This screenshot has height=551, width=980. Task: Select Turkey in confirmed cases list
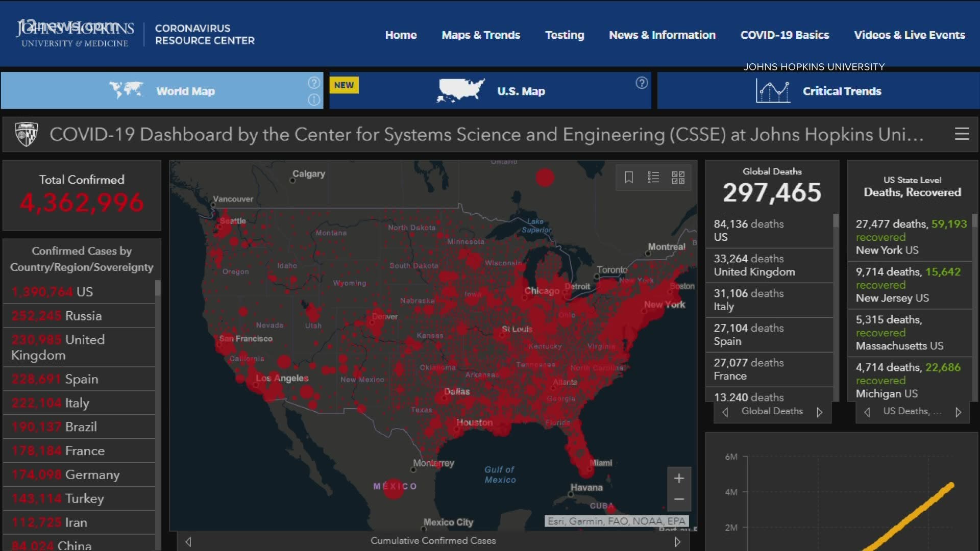click(79, 499)
